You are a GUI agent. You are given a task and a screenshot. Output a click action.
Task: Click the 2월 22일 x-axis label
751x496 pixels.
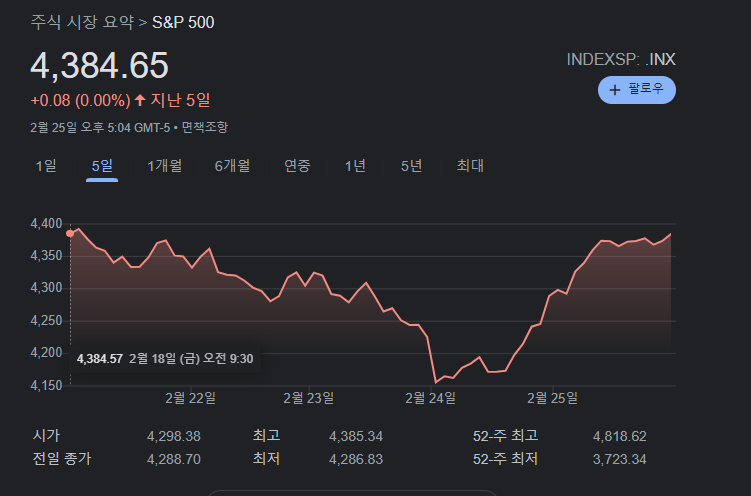click(x=190, y=398)
